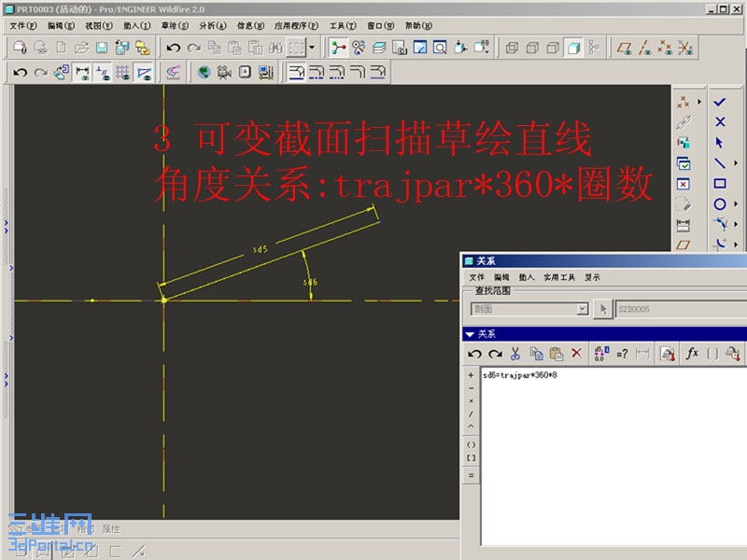Toggle sketcher dimensions display
Image resolution: width=747 pixels, height=560 pixels.
point(82,73)
